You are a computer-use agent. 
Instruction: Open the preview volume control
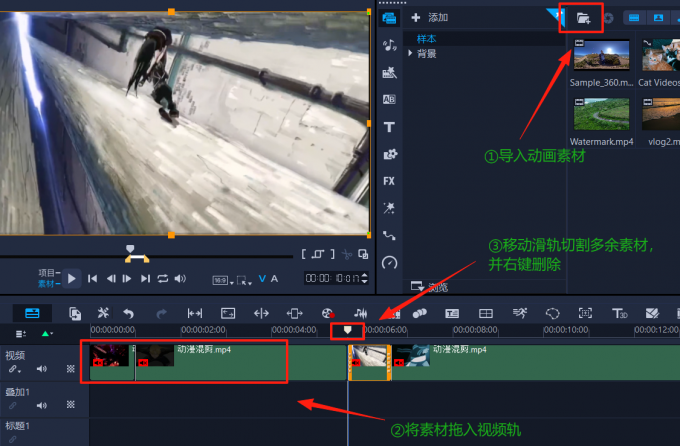pyautogui.click(x=180, y=279)
